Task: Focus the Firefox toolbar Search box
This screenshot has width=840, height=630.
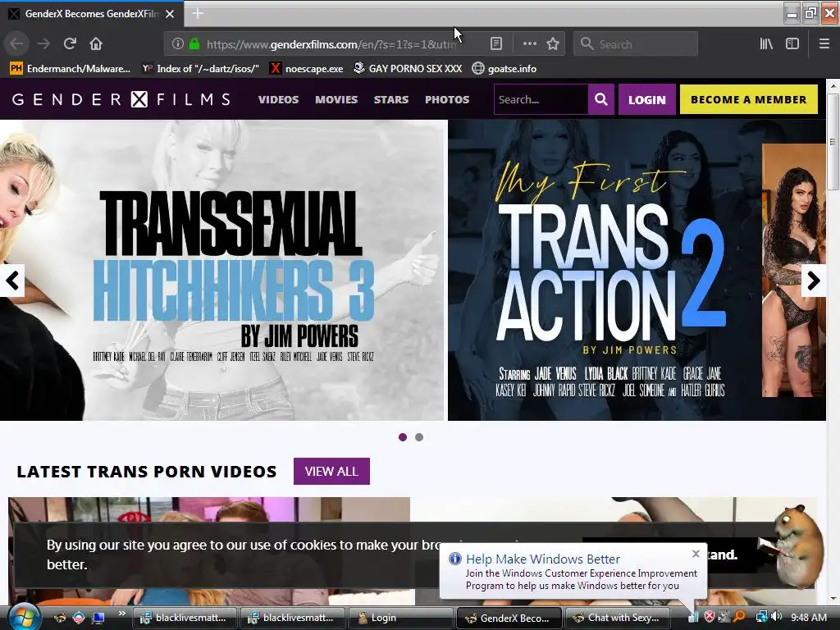Action: click(x=636, y=44)
